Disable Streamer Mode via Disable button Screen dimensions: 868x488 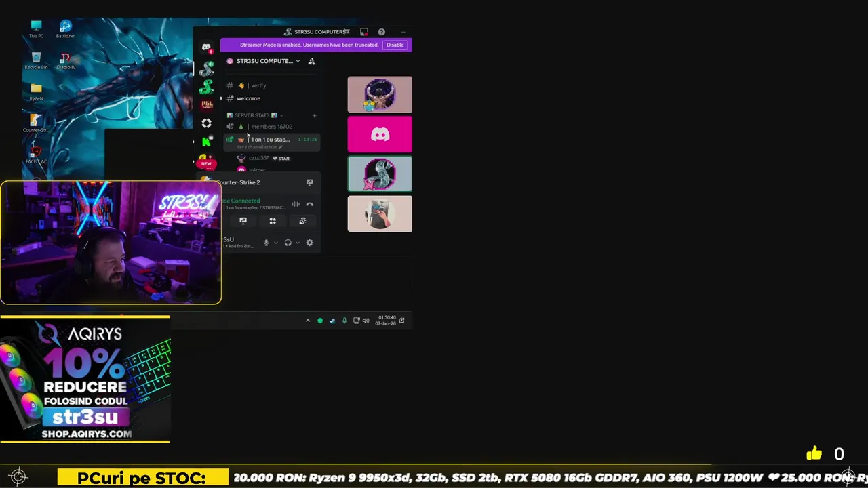[x=395, y=45]
